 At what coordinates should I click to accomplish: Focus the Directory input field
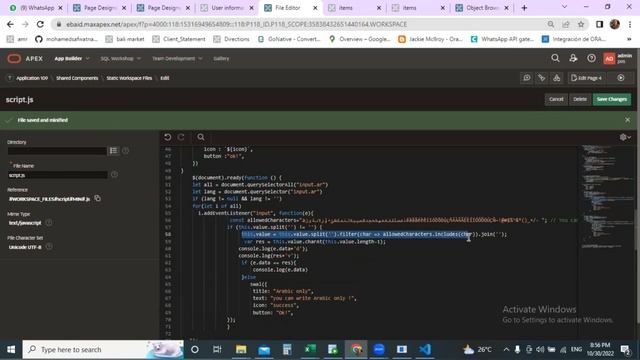tap(57, 151)
